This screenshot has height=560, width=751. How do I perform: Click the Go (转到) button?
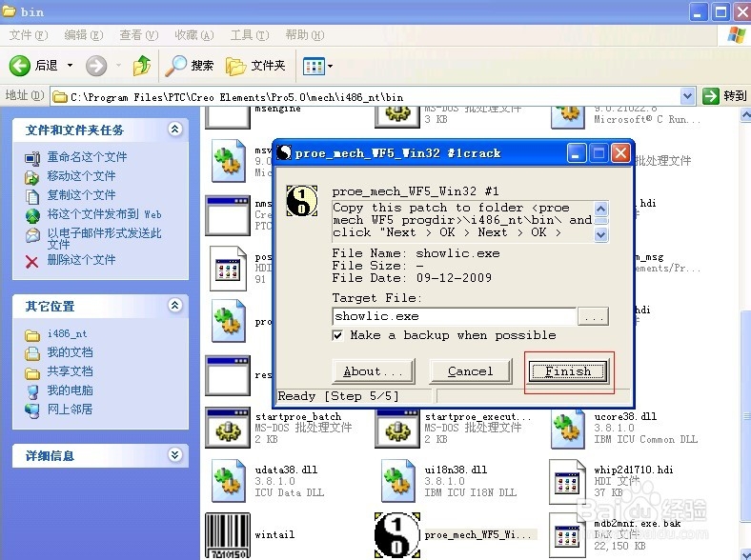(724, 96)
